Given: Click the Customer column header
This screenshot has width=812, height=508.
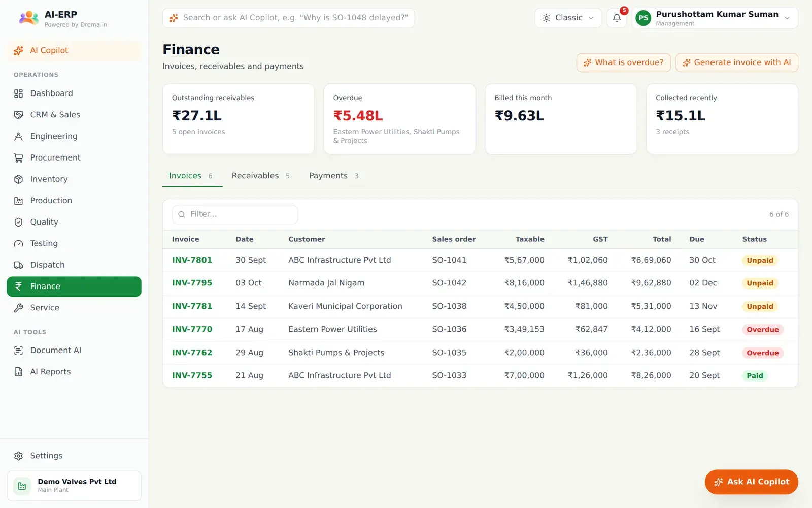Looking at the screenshot, I should click(307, 239).
